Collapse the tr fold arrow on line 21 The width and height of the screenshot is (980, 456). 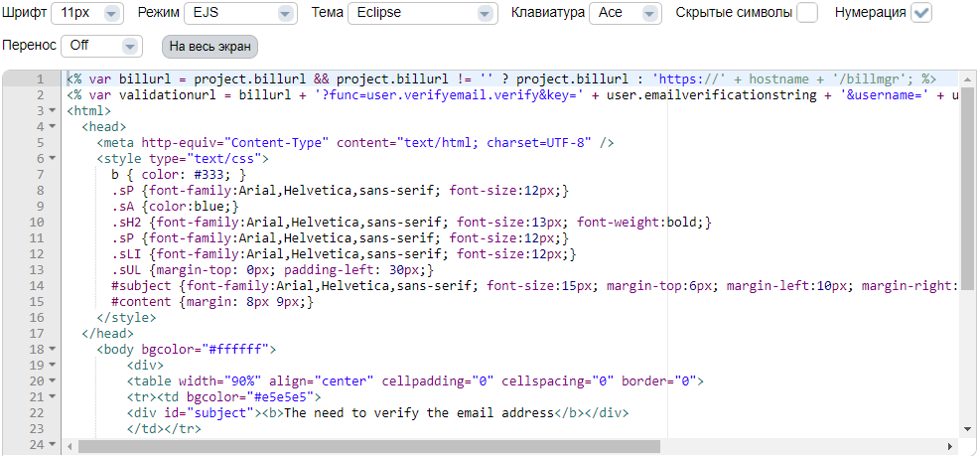[x=52, y=396]
